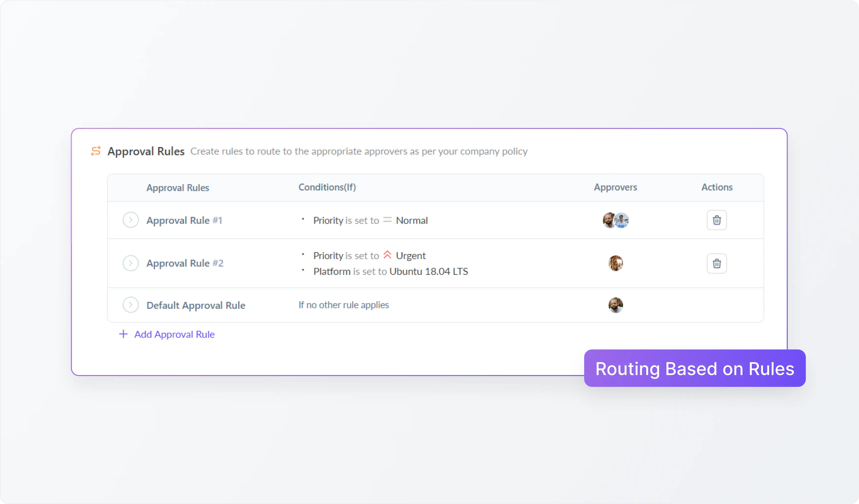Open the approver avatar for Rule #2
The height and width of the screenshot is (504, 859).
(x=616, y=263)
